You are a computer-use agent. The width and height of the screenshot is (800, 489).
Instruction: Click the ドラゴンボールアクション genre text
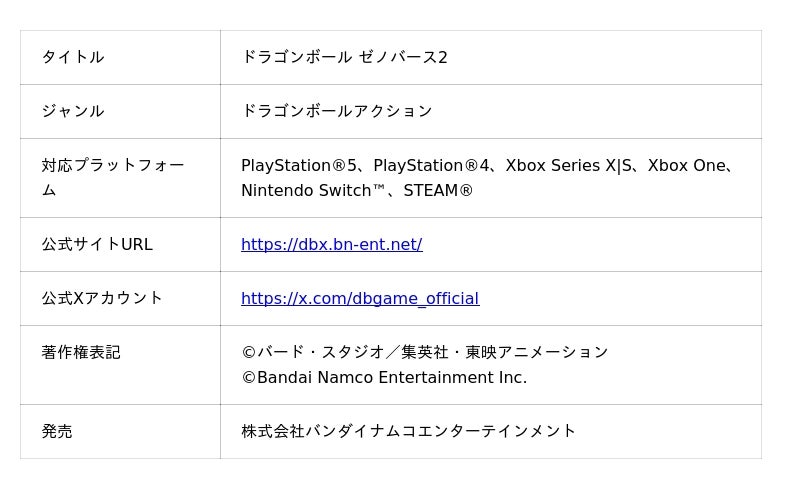pos(336,112)
